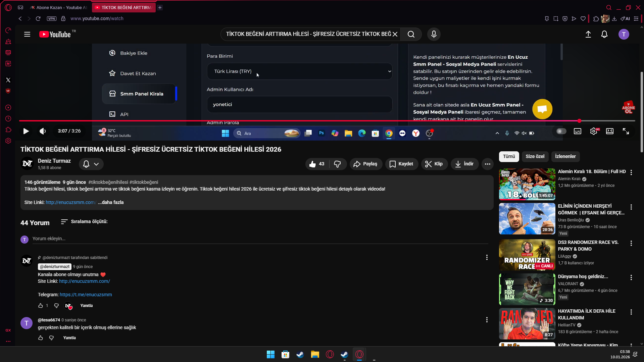Image resolution: width=644 pixels, height=362 pixels.
Task: Download video with İndir
Action: 464,164
